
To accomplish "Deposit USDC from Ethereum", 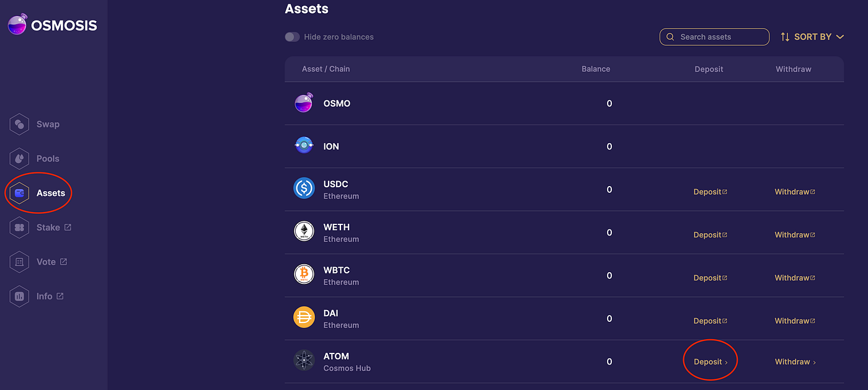I will pos(710,192).
